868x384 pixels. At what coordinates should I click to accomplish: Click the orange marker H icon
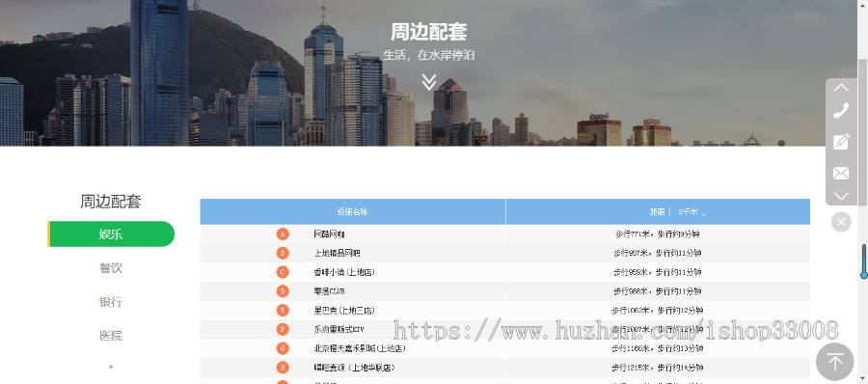point(283,368)
